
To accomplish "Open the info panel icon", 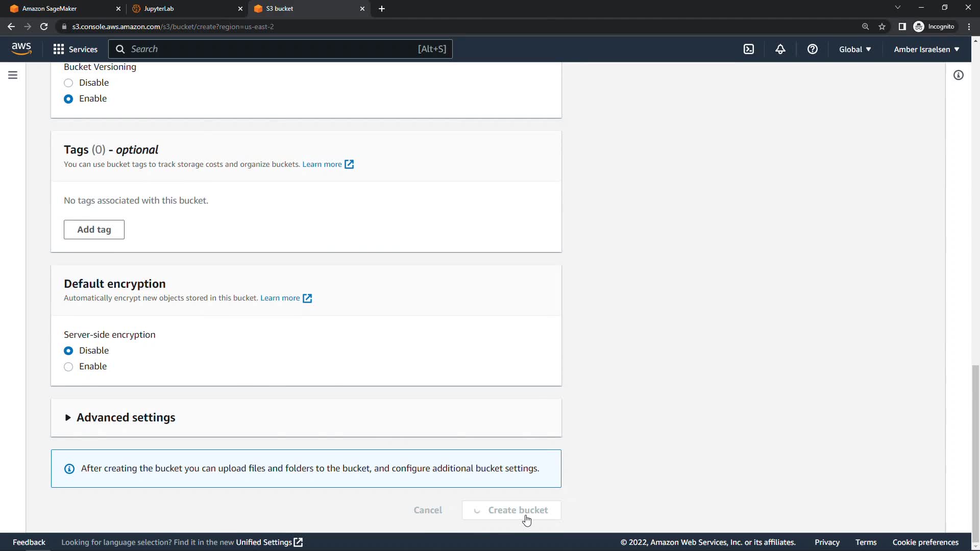I will (x=959, y=75).
